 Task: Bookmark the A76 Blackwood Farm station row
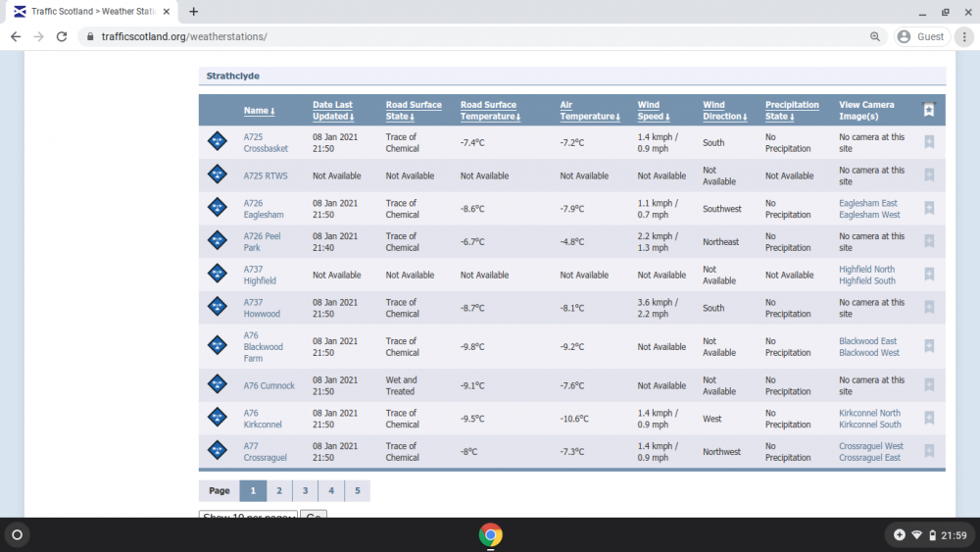point(929,346)
